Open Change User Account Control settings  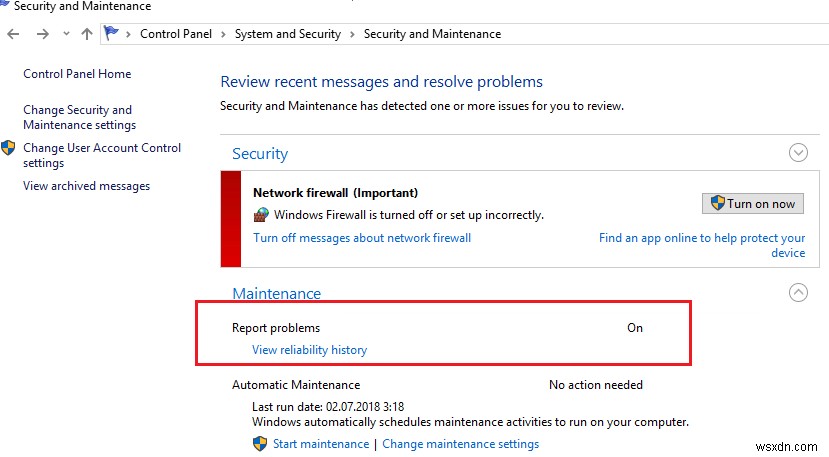click(x=102, y=155)
